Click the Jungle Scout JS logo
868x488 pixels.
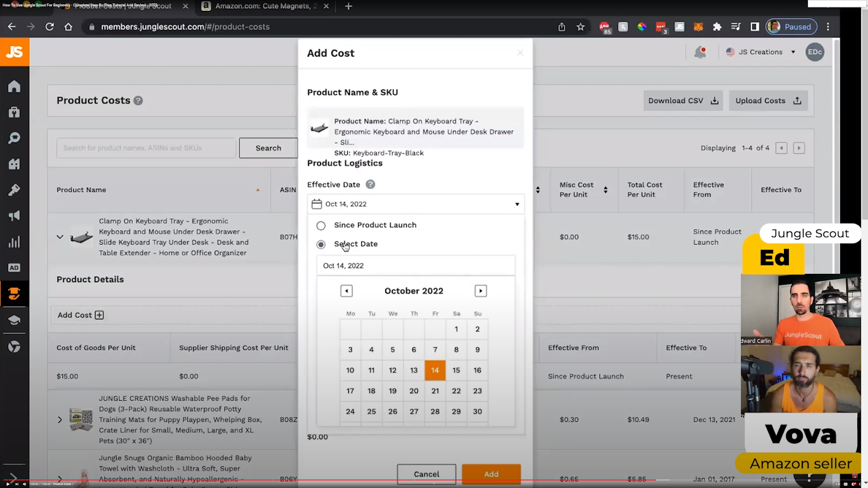point(15,52)
